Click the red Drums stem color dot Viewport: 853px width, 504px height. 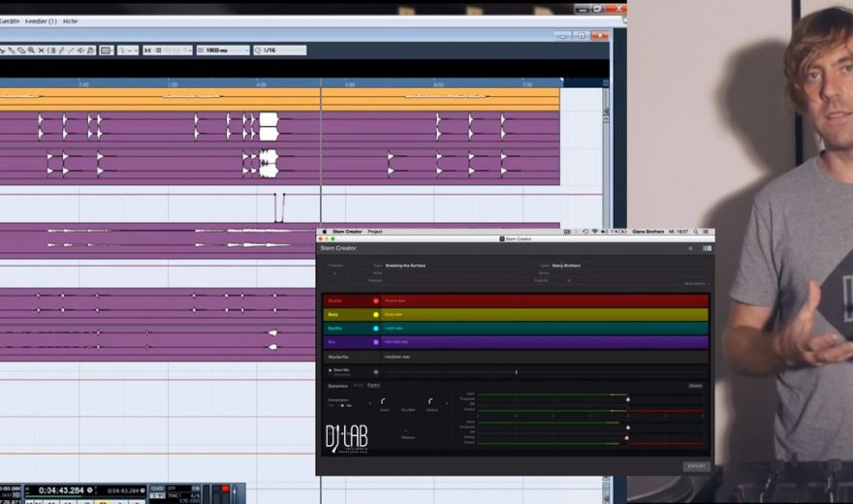376,301
